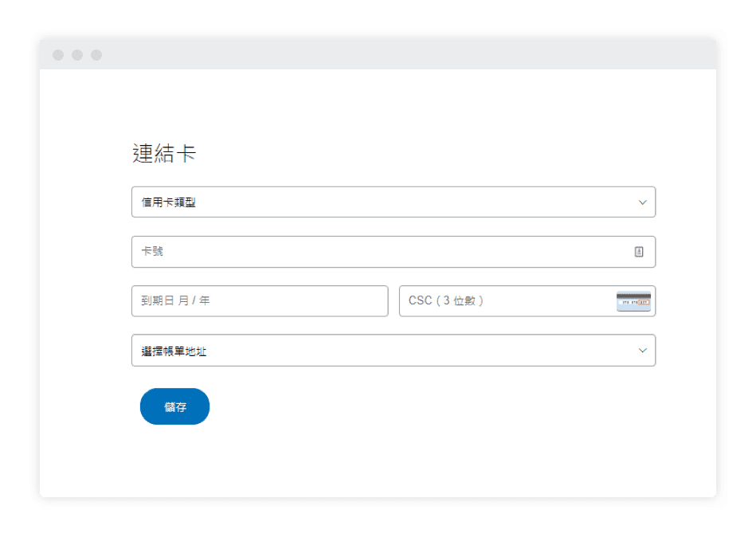Focus the 卡號 card number field
The height and width of the screenshot is (537, 756).
pos(382,252)
